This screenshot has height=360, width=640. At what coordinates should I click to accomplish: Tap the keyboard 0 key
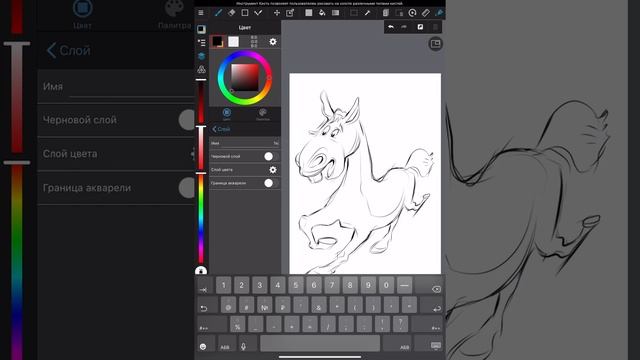[x=386, y=285]
